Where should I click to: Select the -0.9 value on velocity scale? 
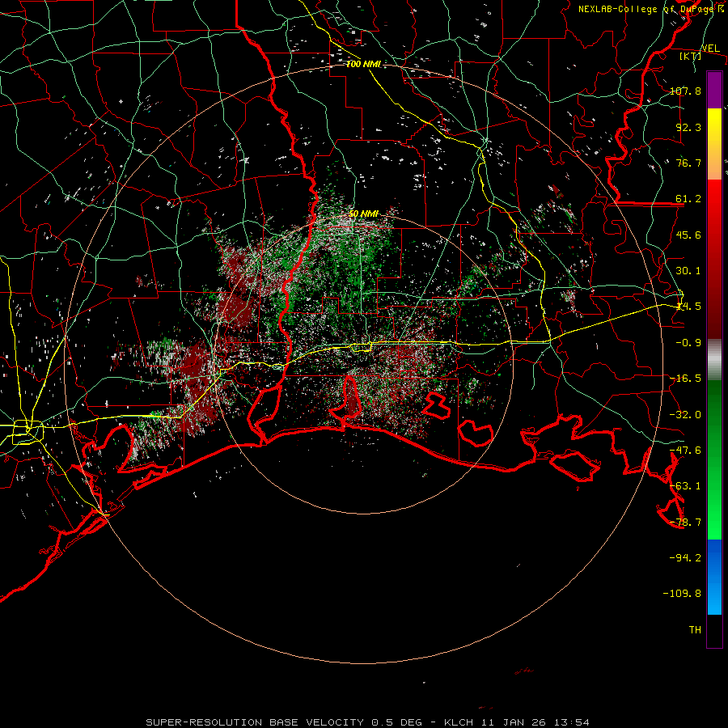[x=688, y=342]
